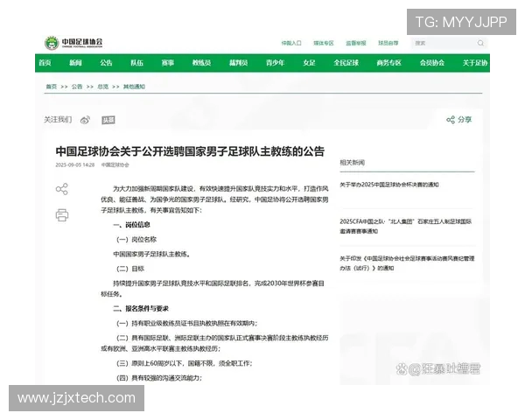525x420 pixels.
Task: Click the 总览 breadcrumb link
Action: point(103,87)
